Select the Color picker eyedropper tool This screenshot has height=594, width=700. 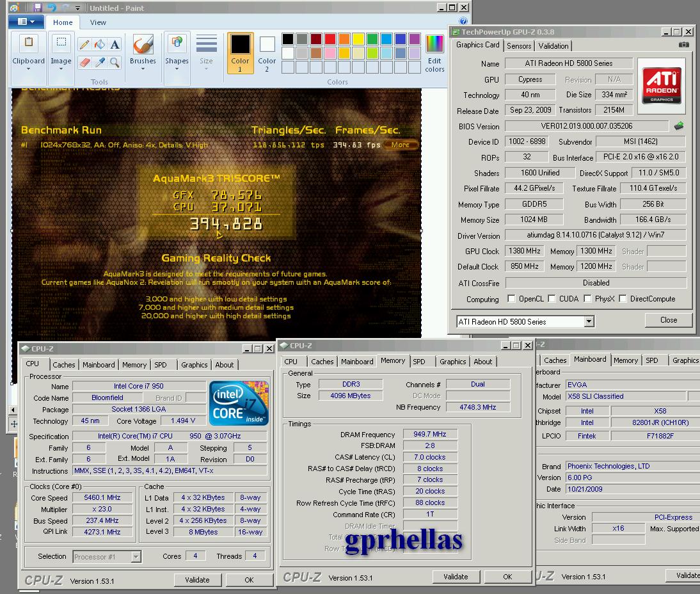click(100, 62)
